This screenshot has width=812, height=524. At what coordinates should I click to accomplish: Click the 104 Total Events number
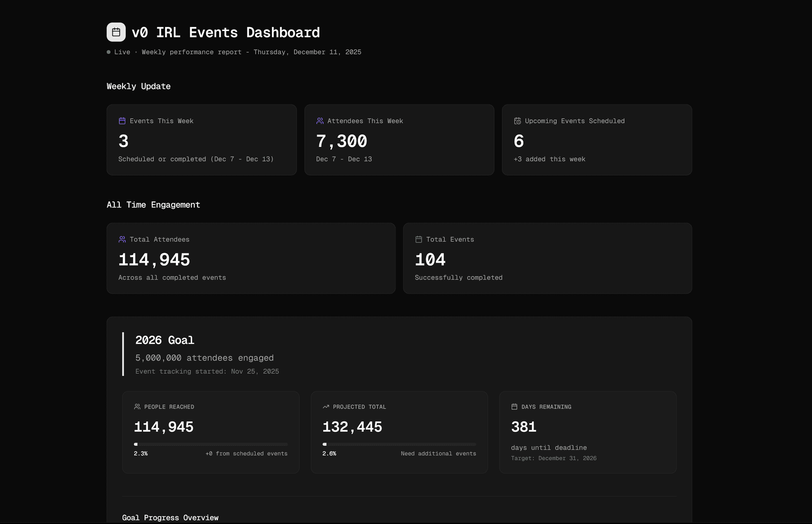pos(430,260)
